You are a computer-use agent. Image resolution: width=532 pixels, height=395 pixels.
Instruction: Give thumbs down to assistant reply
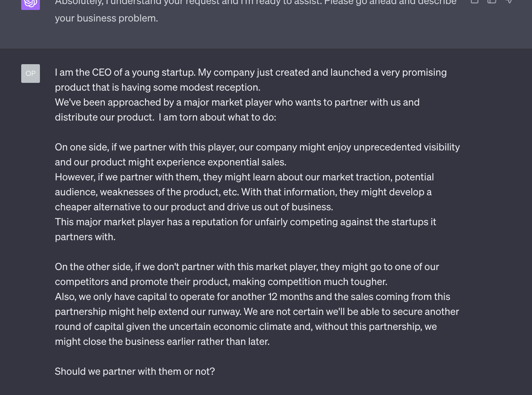point(509,1)
